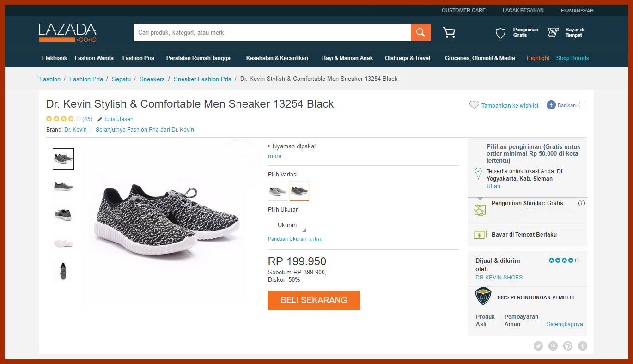Open the shopping cart

click(449, 32)
